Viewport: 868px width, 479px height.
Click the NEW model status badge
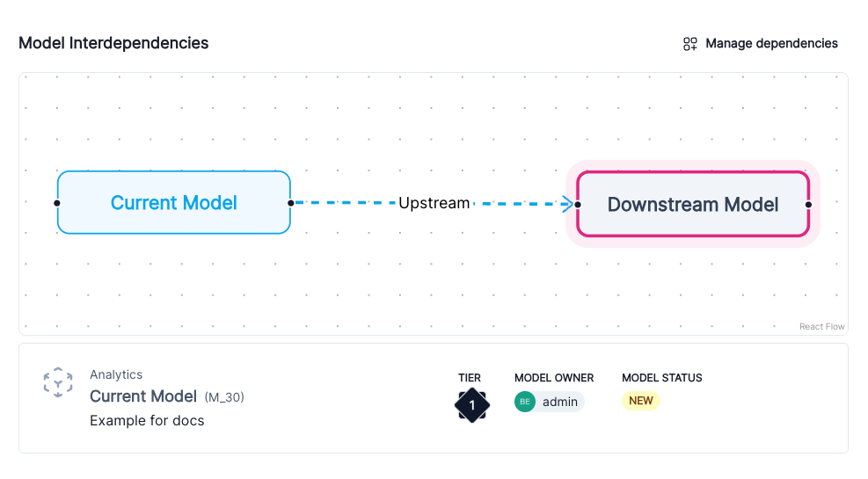coord(640,401)
